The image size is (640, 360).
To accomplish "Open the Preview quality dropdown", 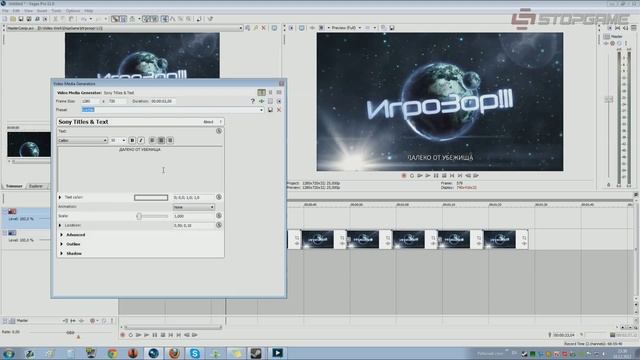I will pos(346,28).
